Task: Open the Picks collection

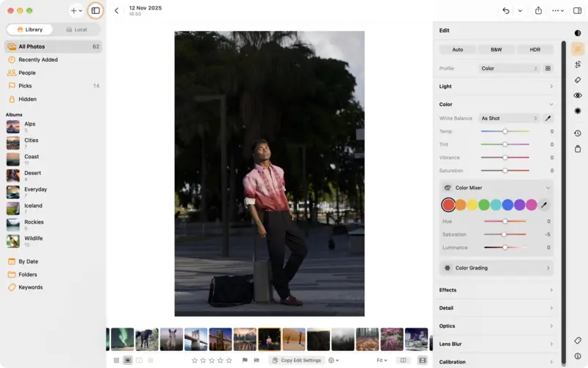Action: (x=53, y=86)
